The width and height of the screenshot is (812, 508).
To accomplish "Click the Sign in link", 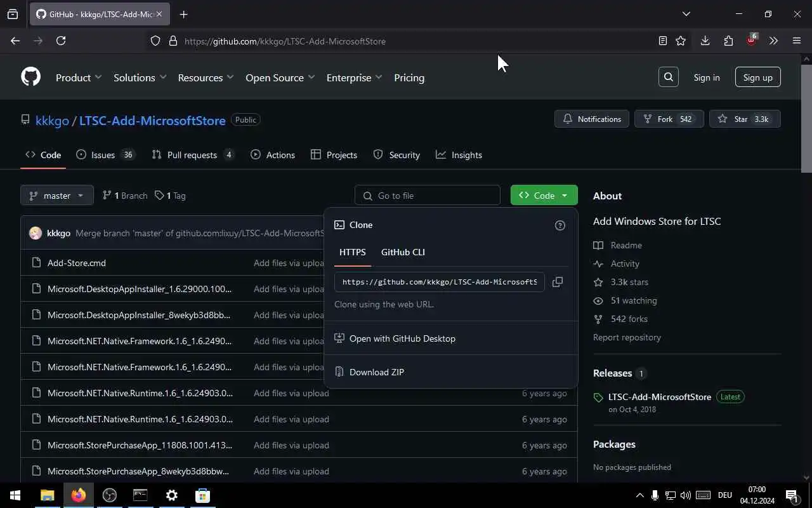I will 707,77.
